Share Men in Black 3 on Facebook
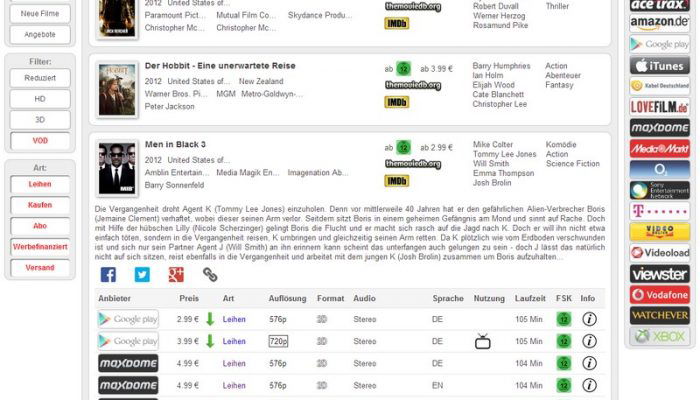The image size is (700, 400). (x=108, y=275)
